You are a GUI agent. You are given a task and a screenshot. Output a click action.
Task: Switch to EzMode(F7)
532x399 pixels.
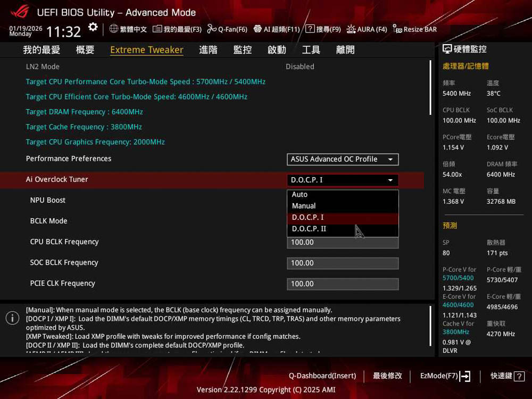[x=445, y=376]
